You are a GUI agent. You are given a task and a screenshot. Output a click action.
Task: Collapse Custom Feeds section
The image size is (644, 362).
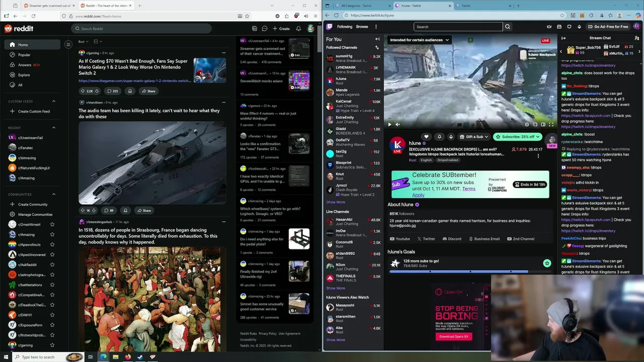(54, 101)
